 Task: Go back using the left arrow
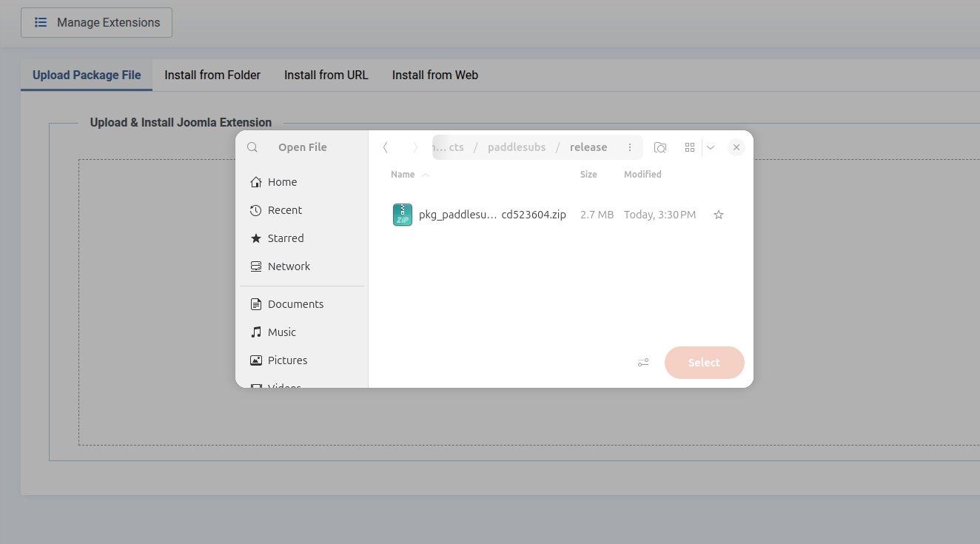pos(386,147)
